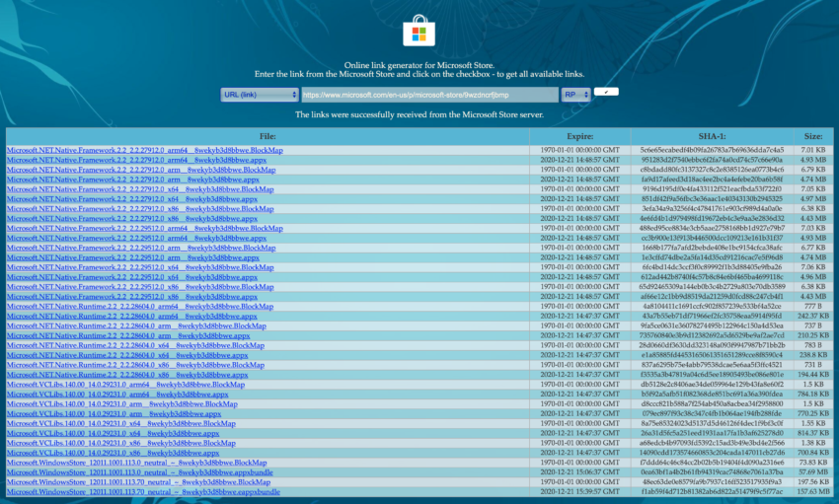
Task: Open VCLibs 14.0.29231.0 arm BlockMap link
Action: (122, 403)
